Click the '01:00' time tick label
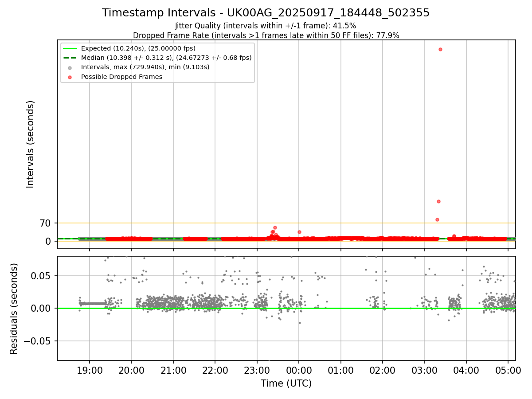This screenshot has height=399, width=532. click(x=341, y=370)
